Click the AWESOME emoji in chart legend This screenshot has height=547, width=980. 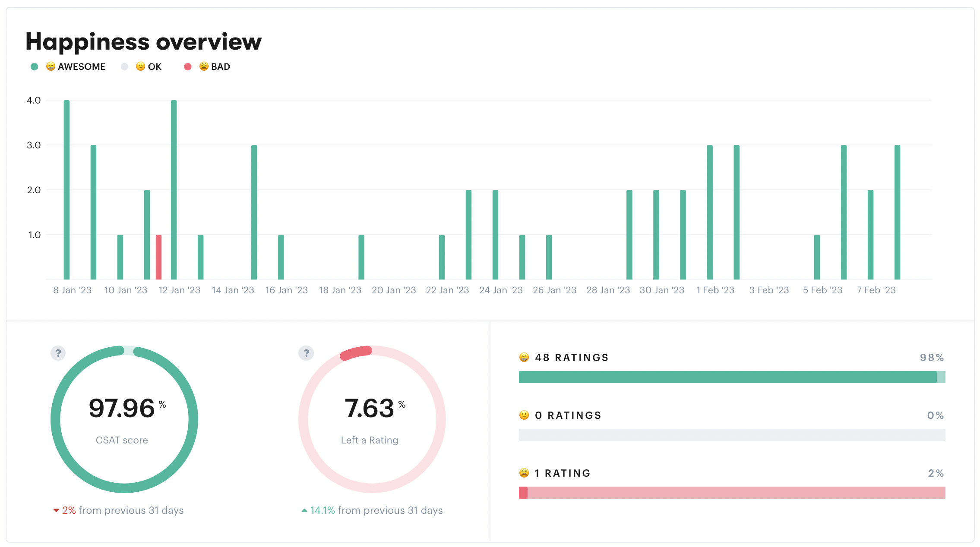pyautogui.click(x=51, y=66)
